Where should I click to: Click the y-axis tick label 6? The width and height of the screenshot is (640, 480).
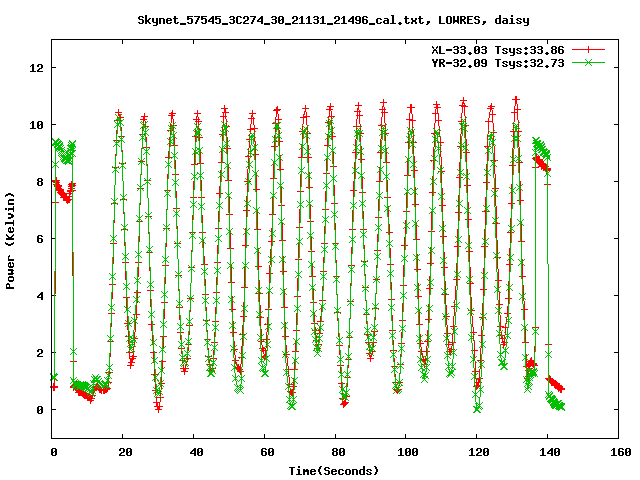tap(40, 239)
